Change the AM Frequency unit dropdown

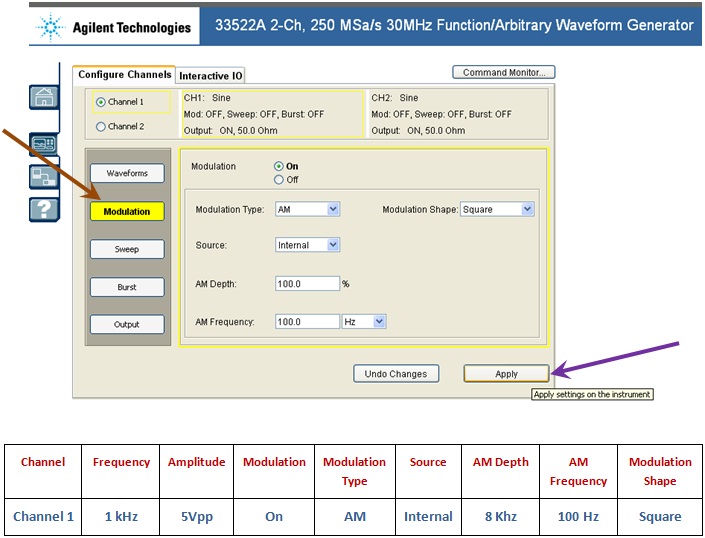378,322
